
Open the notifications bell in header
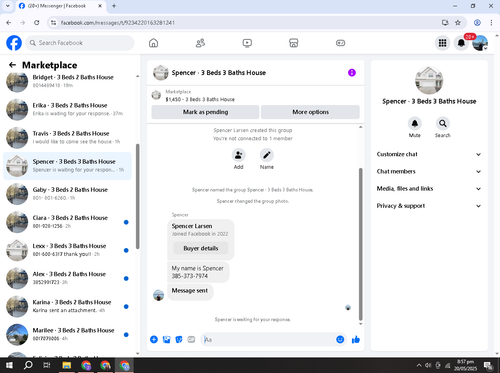[461, 43]
